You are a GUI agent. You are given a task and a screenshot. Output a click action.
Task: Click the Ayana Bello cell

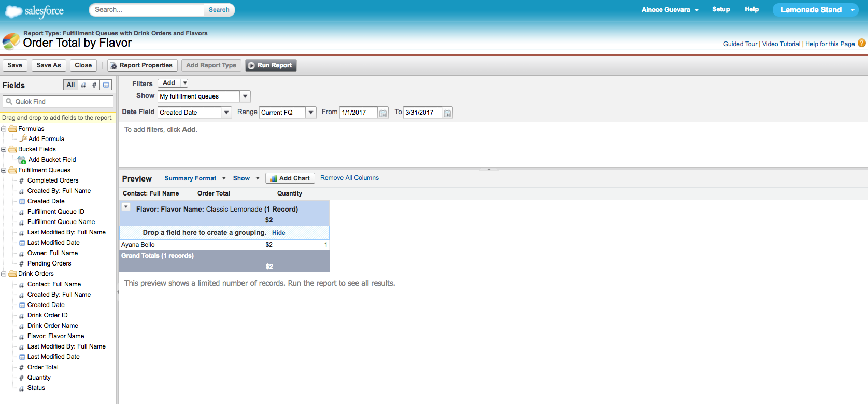[x=138, y=245]
